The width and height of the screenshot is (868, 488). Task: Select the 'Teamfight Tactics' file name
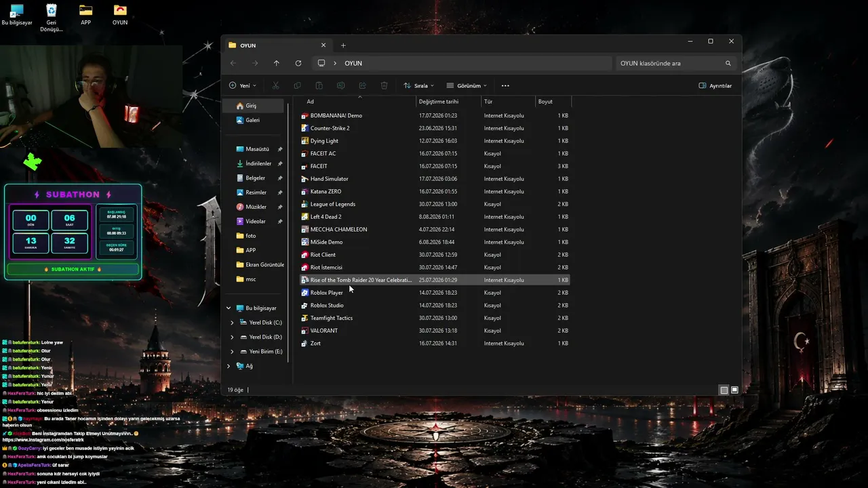click(332, 318)
